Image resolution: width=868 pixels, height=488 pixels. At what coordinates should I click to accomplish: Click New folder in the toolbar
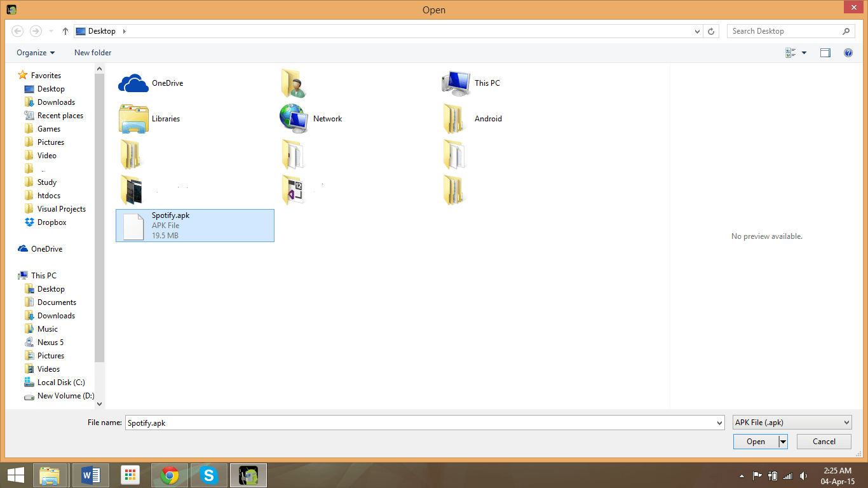(93, 53)
